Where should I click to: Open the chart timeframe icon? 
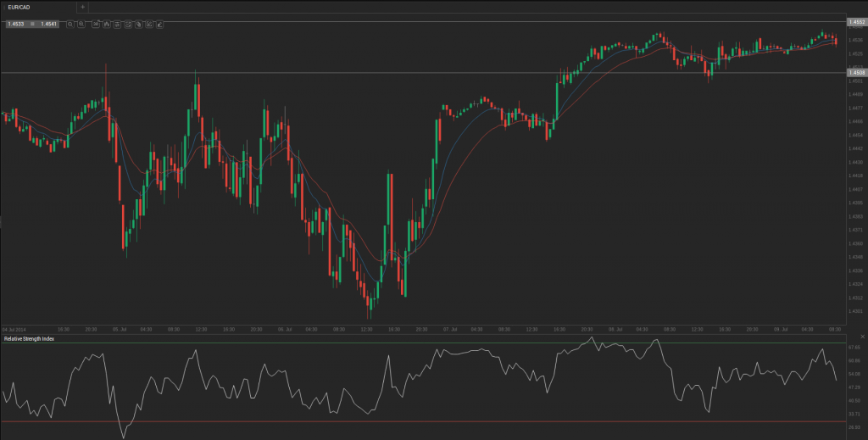[96, 24]
